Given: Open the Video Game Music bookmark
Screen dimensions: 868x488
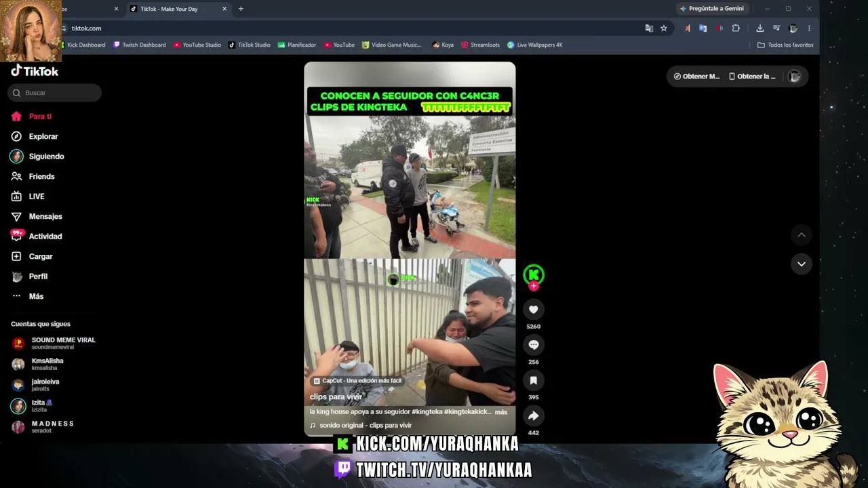Looking at the screenshot, I should click(392, 45).
